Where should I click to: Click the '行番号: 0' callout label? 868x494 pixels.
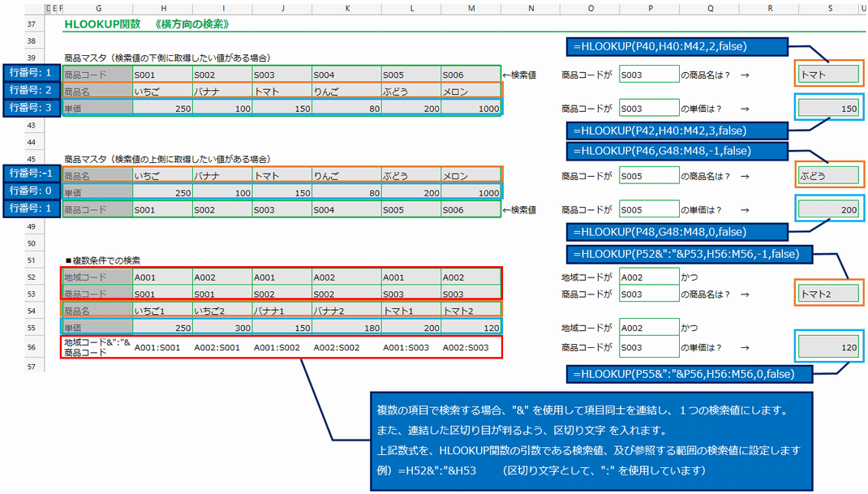tap(31, 191)
